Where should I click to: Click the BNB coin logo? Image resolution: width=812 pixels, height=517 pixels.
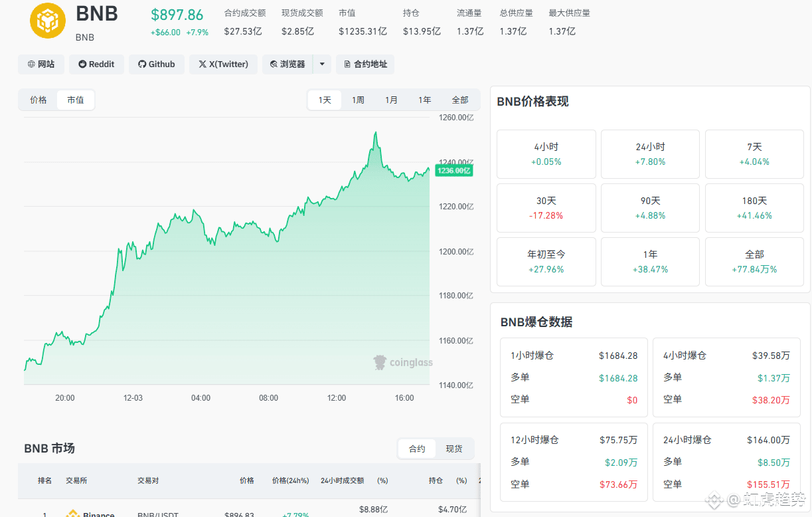coord(48,21)
